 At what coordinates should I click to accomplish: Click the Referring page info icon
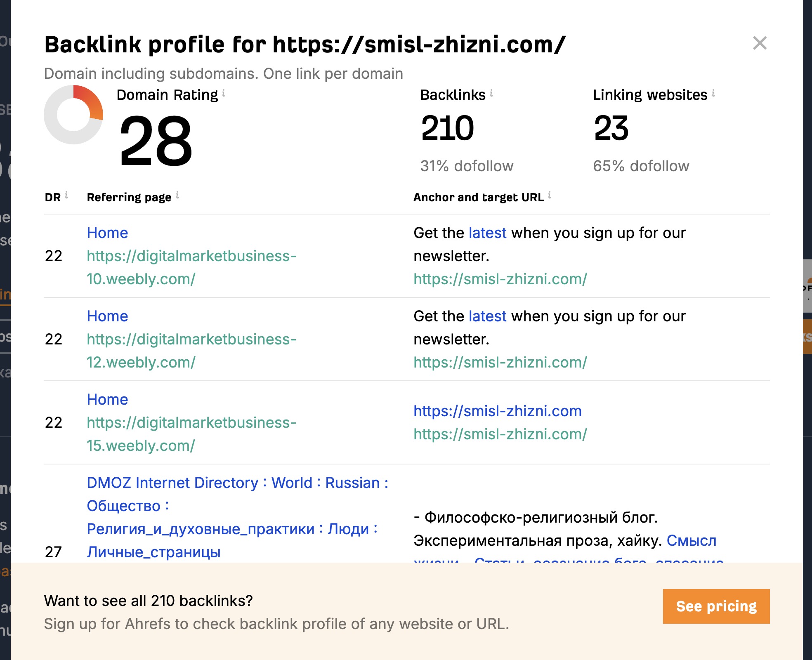pyautogui.click(x=177, y=195)
